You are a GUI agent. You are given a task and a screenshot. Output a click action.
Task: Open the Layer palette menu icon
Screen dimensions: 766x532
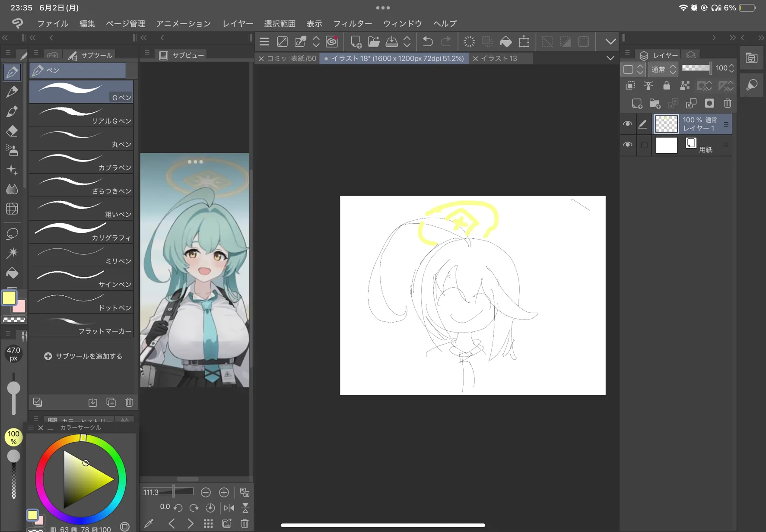627,53
